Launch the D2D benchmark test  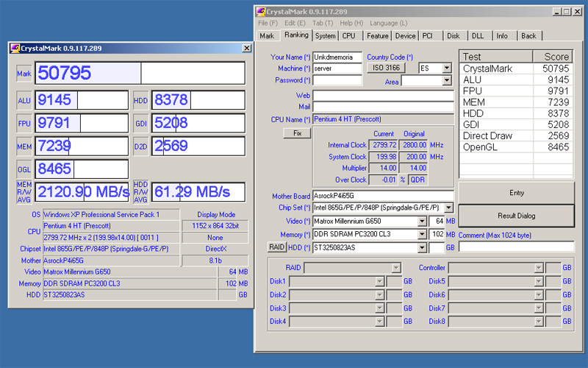pyautogui.click(x=141, y=146)
